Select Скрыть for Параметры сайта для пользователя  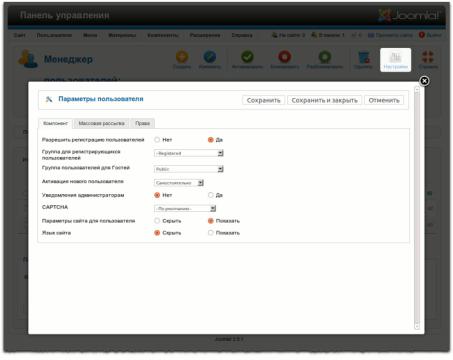[157, 221]
